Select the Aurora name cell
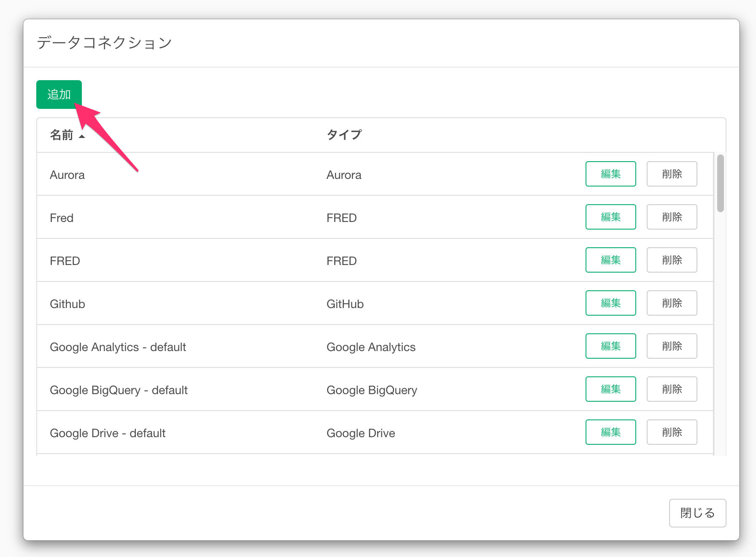The height and width of the screenshot is (557, 756). [67, 175]
